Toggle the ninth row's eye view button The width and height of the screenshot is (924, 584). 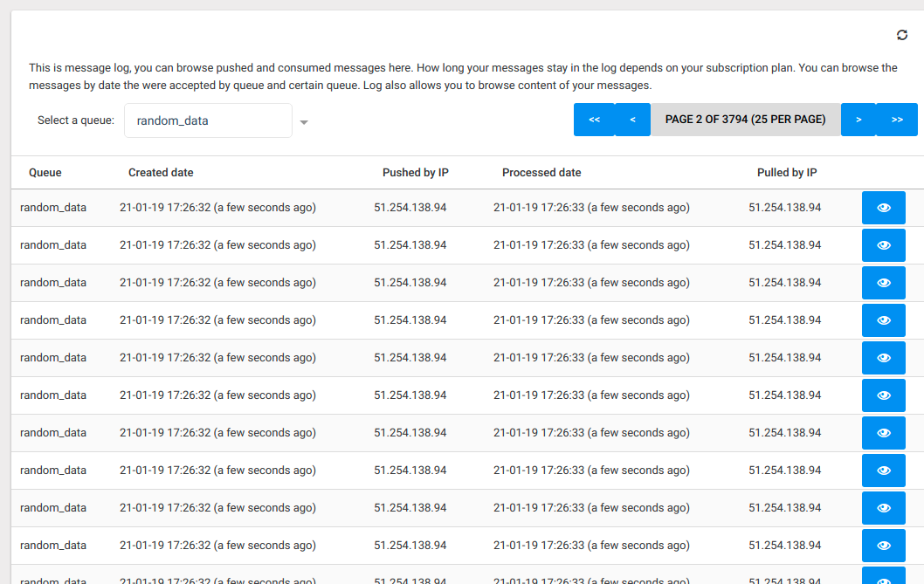tap(883, 508)
